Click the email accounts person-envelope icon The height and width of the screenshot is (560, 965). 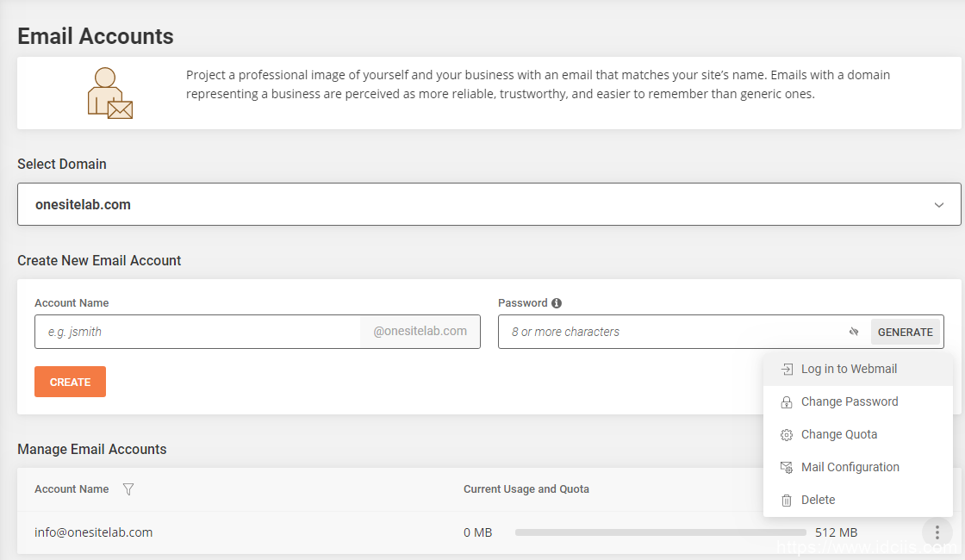tap(109, 93)
